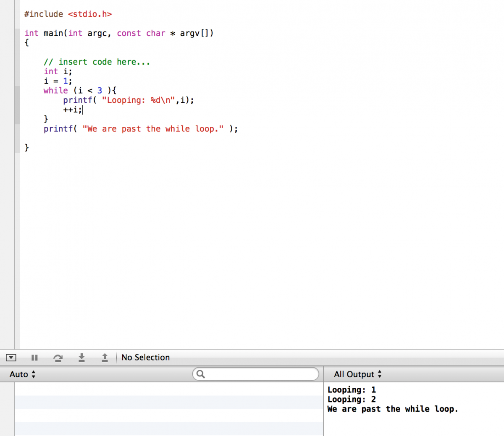
Task: Focus the variables search filter field
Action: point(260,374)
